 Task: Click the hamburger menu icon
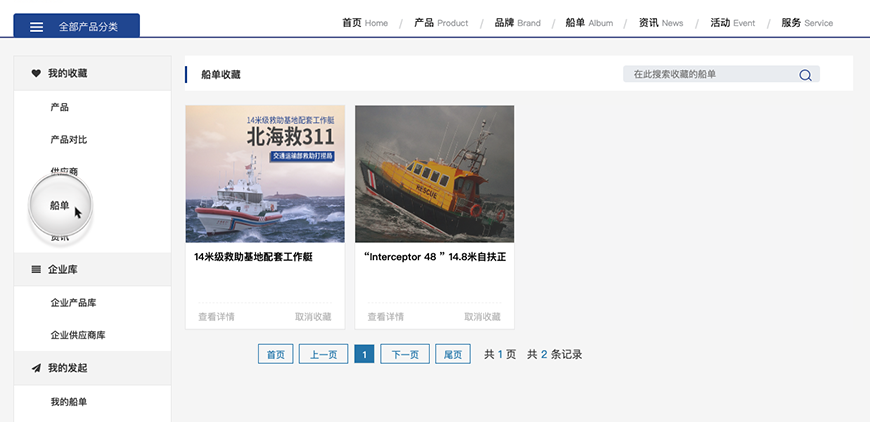tap(37, 27)
